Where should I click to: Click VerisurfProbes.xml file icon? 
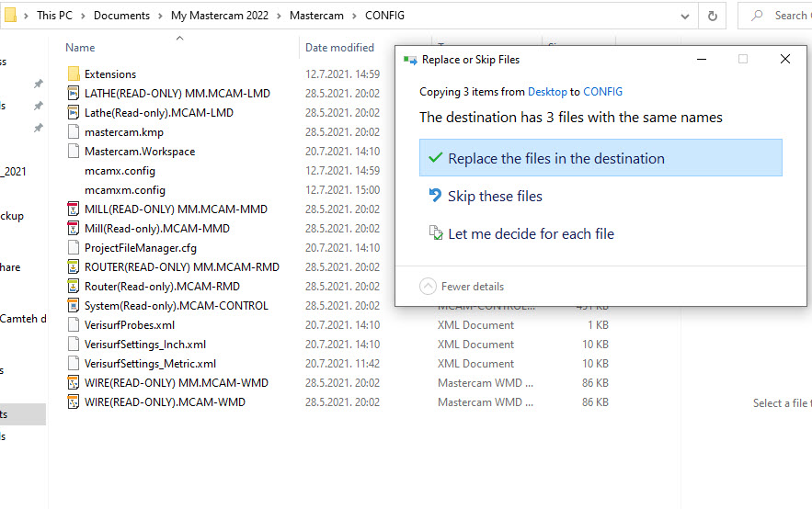pyautogui.click(x=74, y=325)
